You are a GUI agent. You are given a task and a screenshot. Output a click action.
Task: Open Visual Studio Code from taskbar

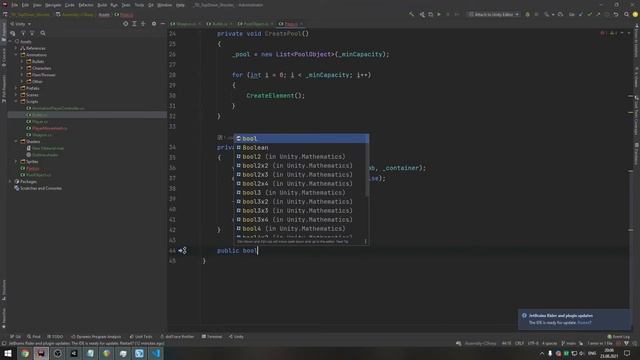pyautogui.click(x=156, y=353)
